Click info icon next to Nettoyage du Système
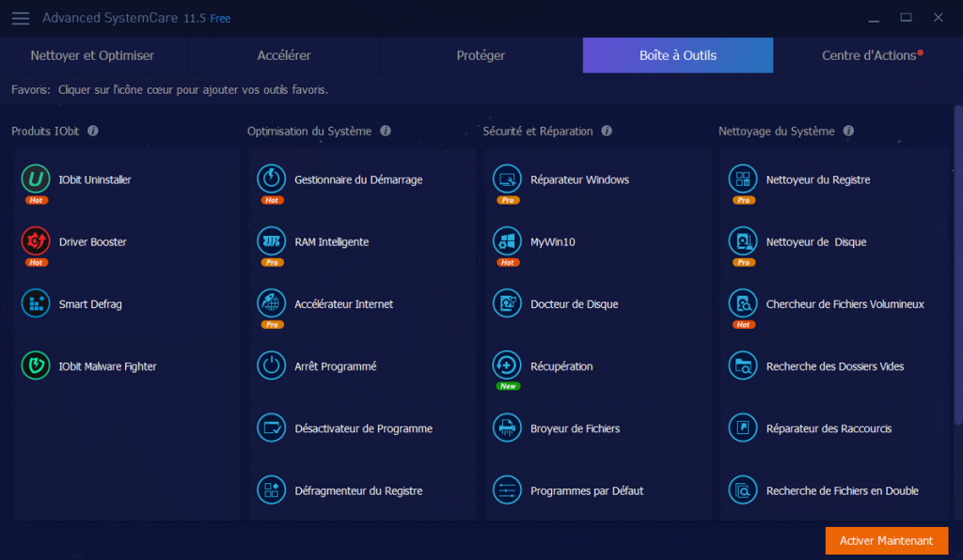 coord(848,131)
